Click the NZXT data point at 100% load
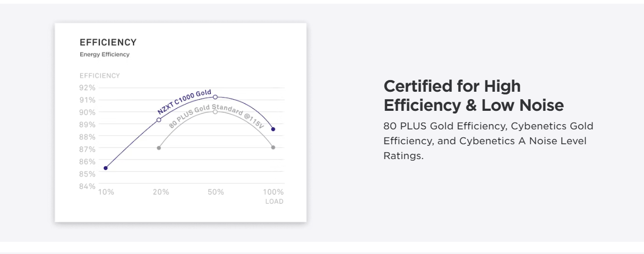This screenshot has width=644, height=254. click(273, 129)
